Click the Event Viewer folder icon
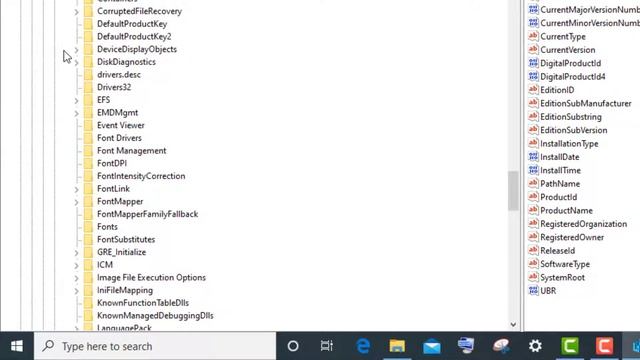Viewport: 640px width, 360px height. [x=88, y=125]
